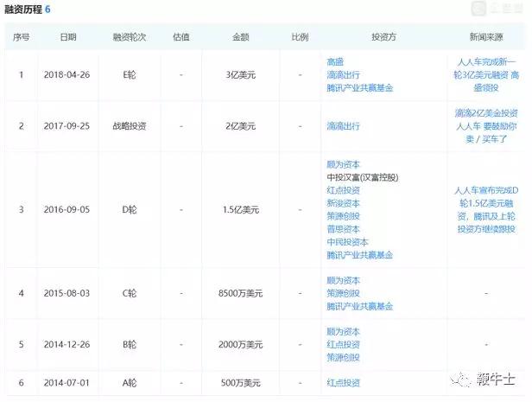Open news link 人人车宣布完成D轮1.5亿美元融资
The width and height of the screenshot is (532, 402).
pos(486,209)
